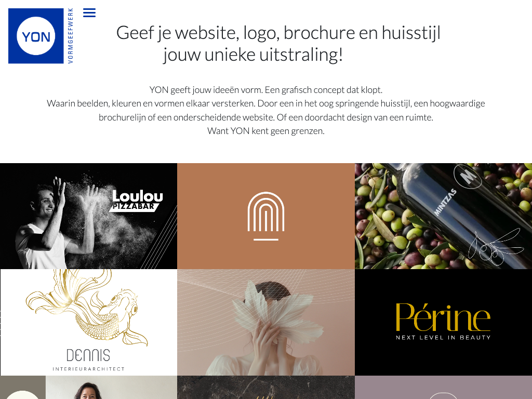
Task: Open the Périne Next Level in Beauty tile
Action: pos(444,322)
